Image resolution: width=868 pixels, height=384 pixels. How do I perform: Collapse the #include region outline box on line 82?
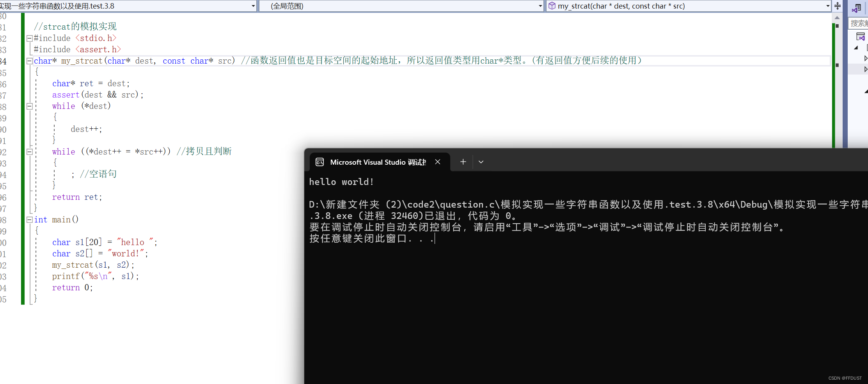[x=30, y=38]
